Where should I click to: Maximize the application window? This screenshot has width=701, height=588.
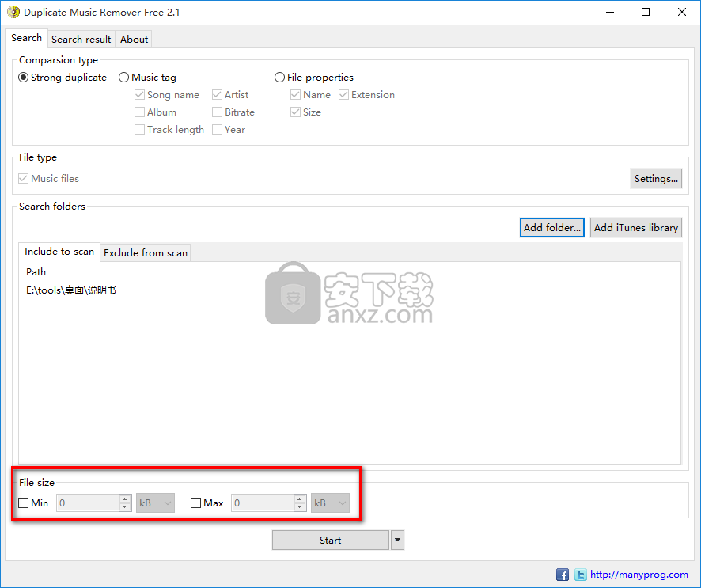click(x=646, y=12)
